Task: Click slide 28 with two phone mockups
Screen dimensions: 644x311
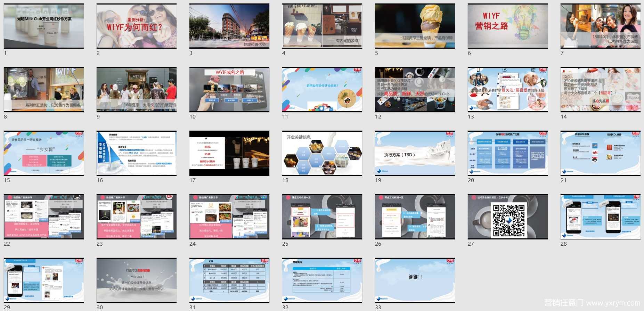Action: (601, 217)
